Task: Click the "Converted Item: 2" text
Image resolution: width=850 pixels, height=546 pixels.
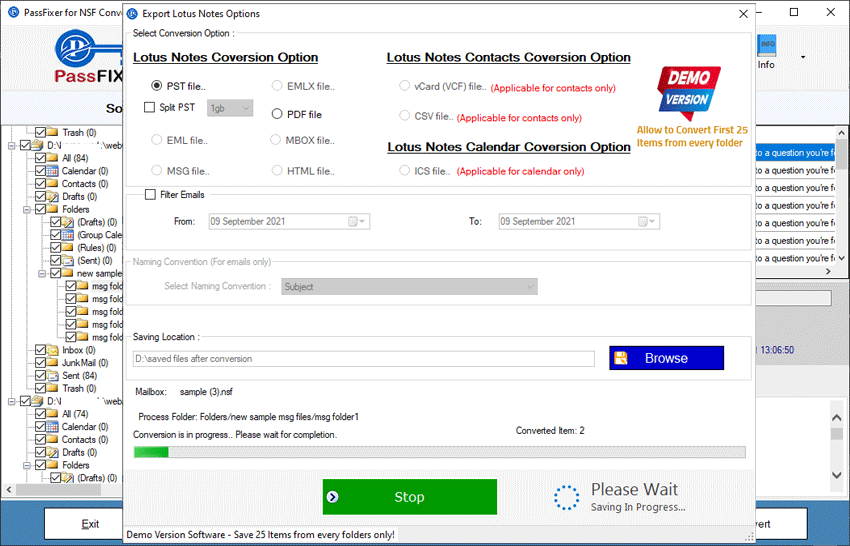Action: pos(550,431)
